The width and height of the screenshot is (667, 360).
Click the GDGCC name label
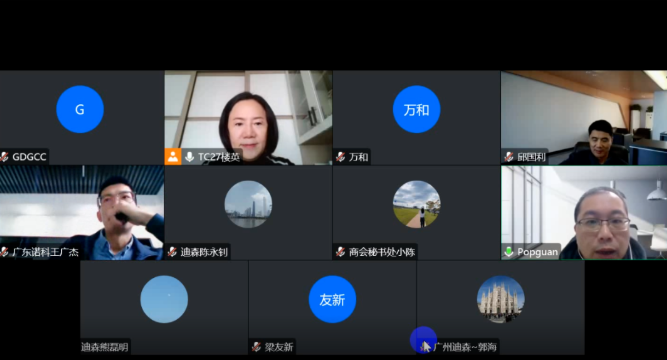tap(29, 157)
